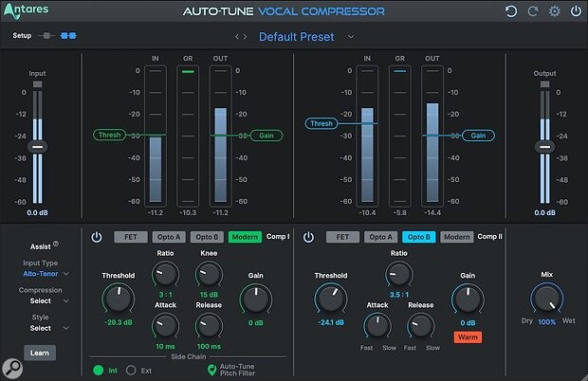588x381 pixels.
Task: Click the Mix Dry/Wet knob
Action: pos(547,299)
